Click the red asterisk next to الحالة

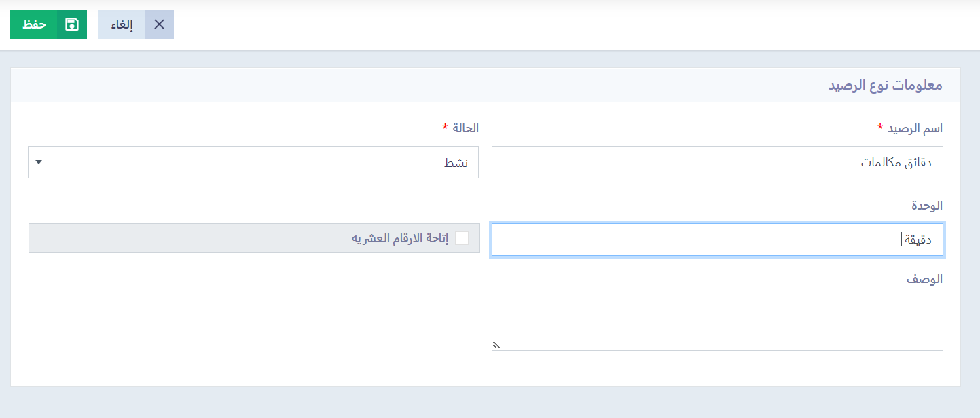[x=445, y=128]
